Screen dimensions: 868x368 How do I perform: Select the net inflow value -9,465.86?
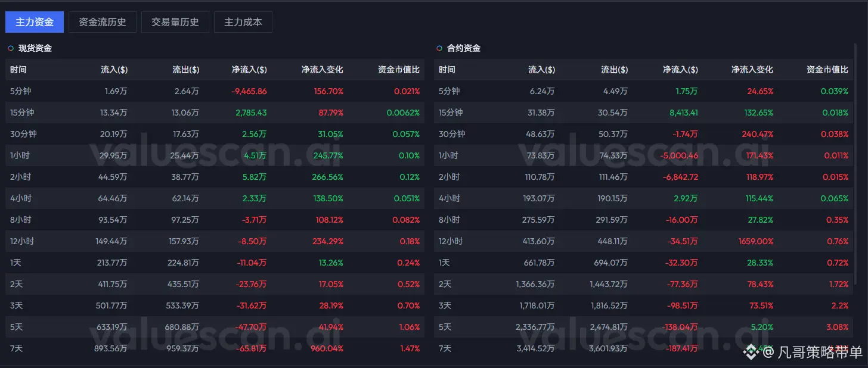(249, 91)
